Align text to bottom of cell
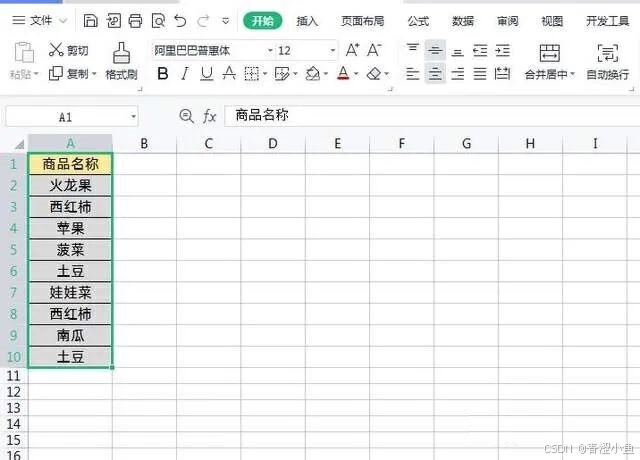The height and width of the screenshot is (460, 640). [x=458, y=52]
